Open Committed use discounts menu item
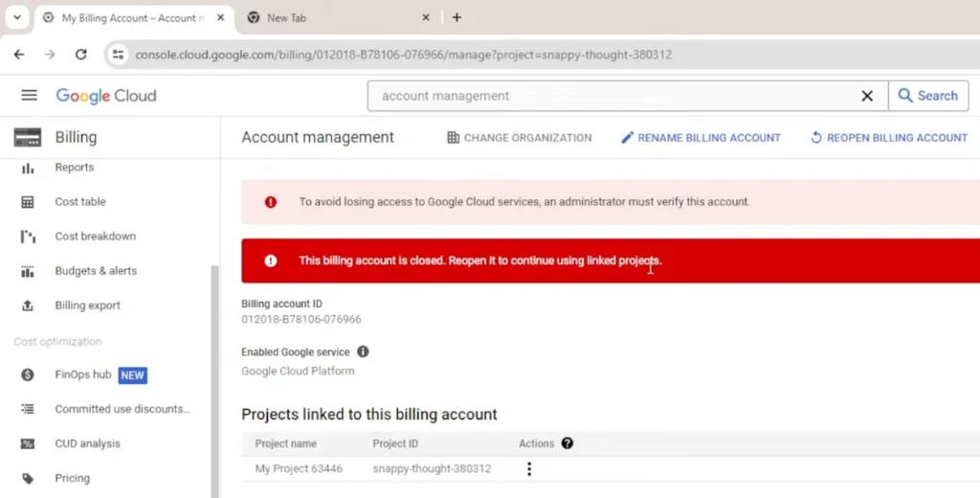Image resolution: width=980 pixels, height=498 pixels. click(122, 409)
